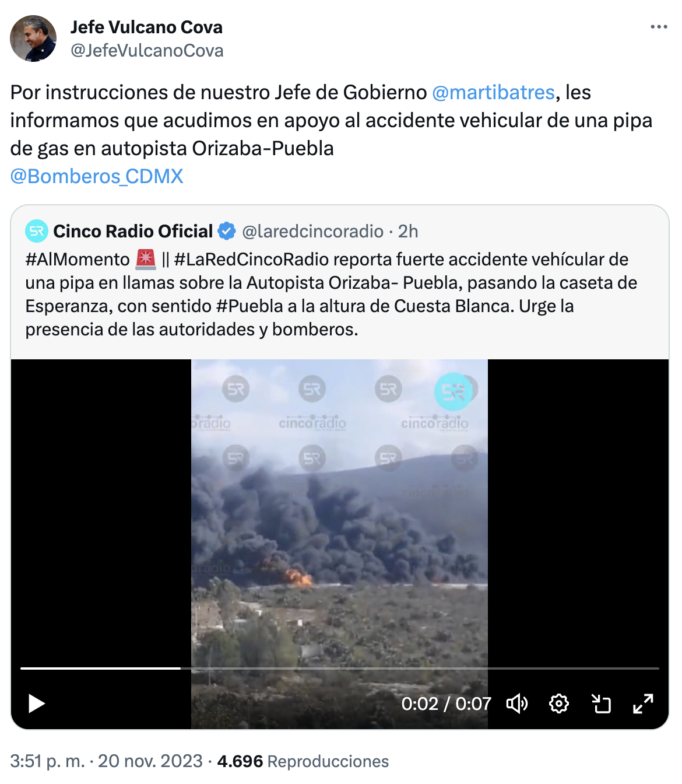Open Jefe Vulcano Cova display name

pyautogui.click(x=146, y=27)
